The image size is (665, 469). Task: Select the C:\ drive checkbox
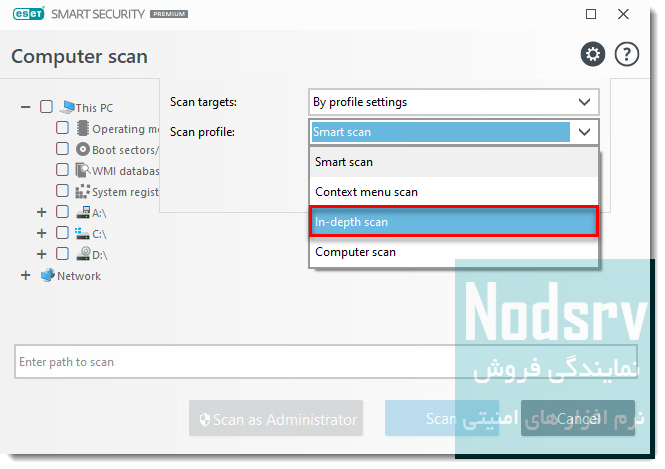[x=62, y=233]
